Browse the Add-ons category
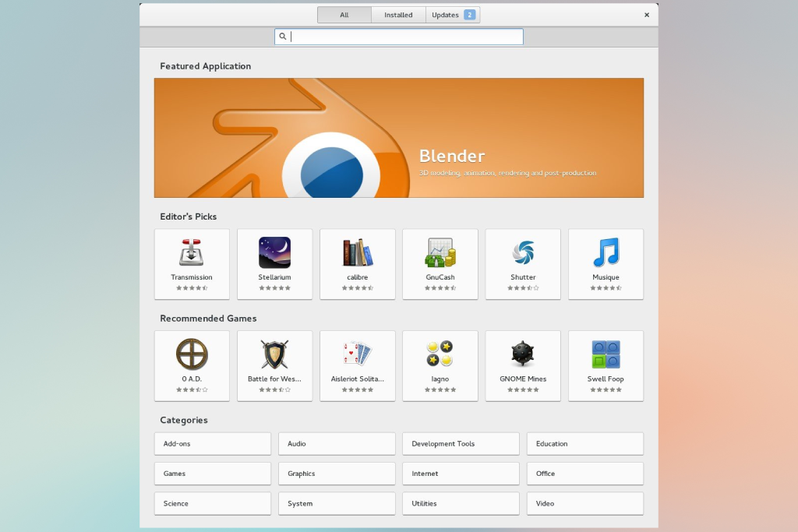Image resolution: width=798 pixels, height=532 pixels. click(213, 443)
